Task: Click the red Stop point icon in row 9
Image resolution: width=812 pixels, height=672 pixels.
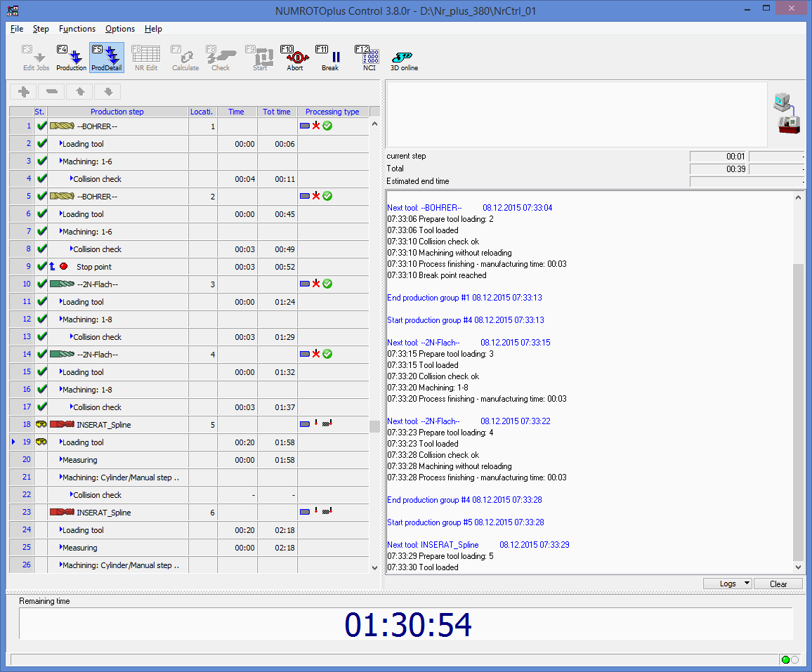Action: click(63, 267)
